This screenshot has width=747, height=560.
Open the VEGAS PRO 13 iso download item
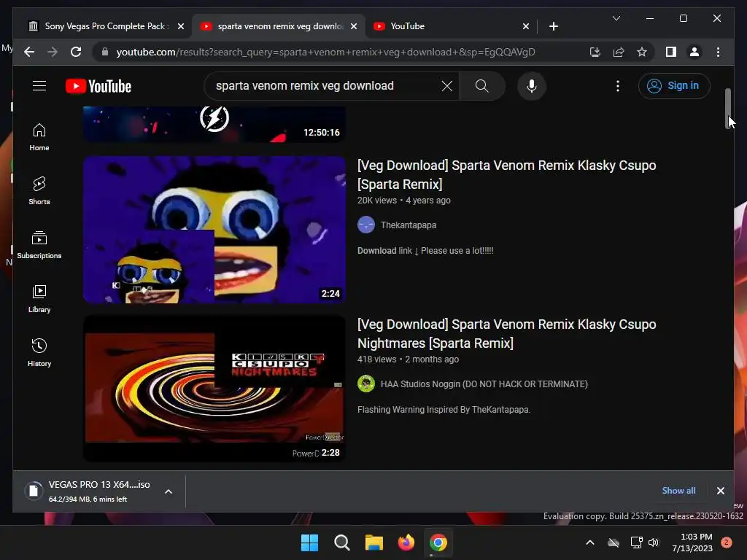pyautogui.click(x=90, y=491)
